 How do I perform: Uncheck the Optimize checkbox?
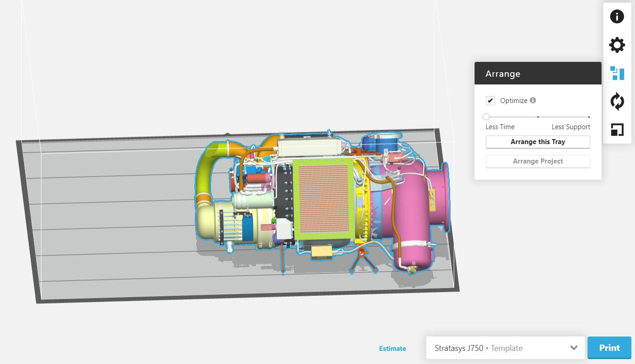(490, 101)
